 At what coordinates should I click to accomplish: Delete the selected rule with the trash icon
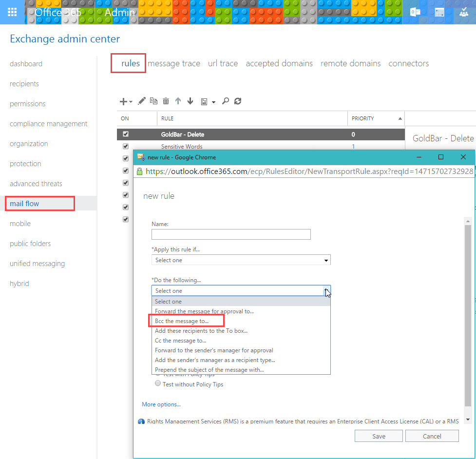tap(166, 101)
